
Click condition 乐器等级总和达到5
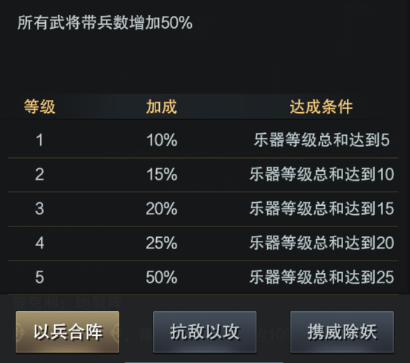tap(322, 140)
